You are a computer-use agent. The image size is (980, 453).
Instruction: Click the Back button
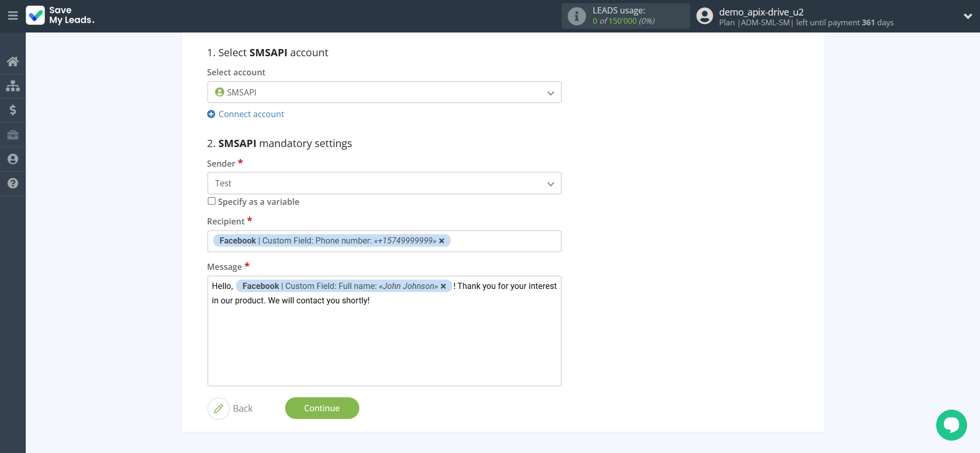[231, 409]
